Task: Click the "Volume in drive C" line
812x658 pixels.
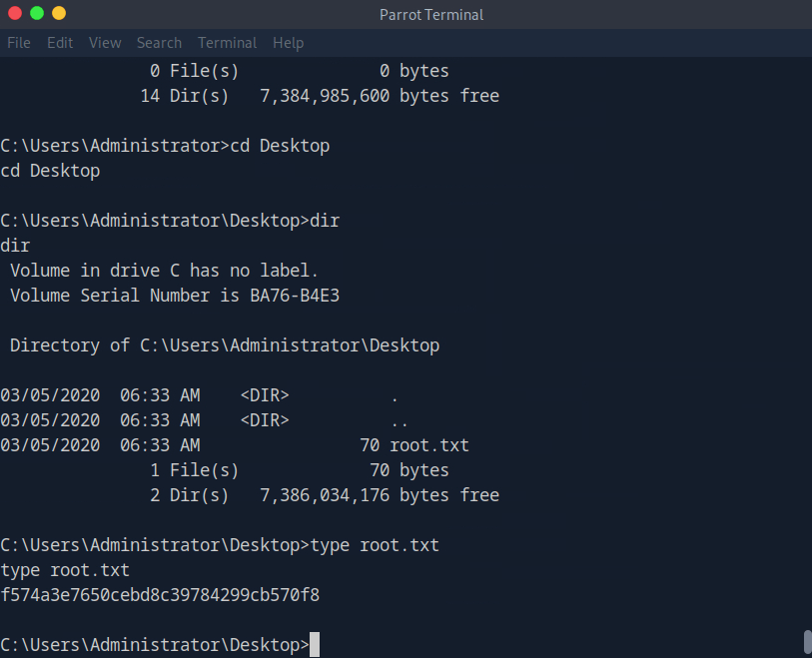Action: (165, 271)
